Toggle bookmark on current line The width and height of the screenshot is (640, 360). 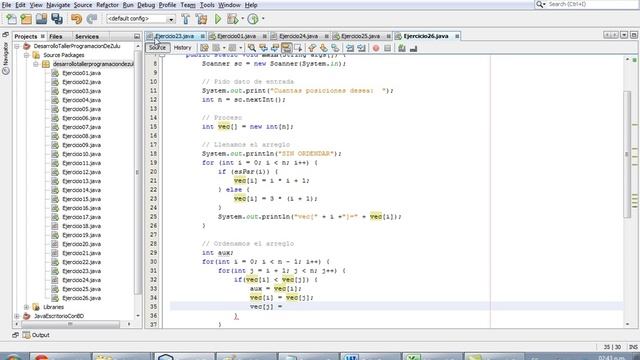point(335,48)
